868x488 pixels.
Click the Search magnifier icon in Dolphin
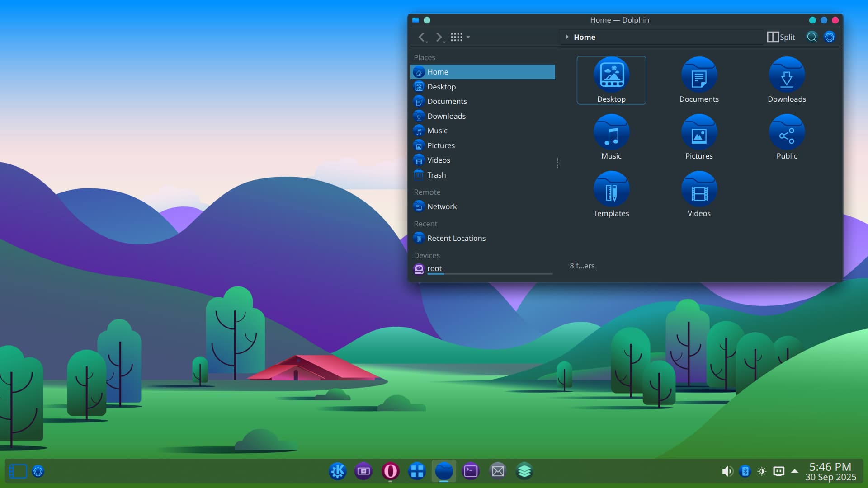pyautogui.click(x=812, y=37)
